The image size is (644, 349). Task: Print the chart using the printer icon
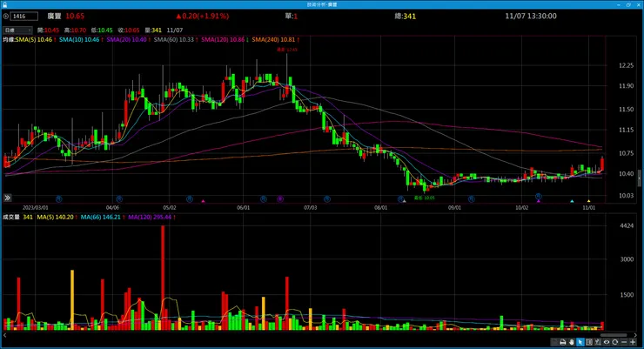(563, 342)
